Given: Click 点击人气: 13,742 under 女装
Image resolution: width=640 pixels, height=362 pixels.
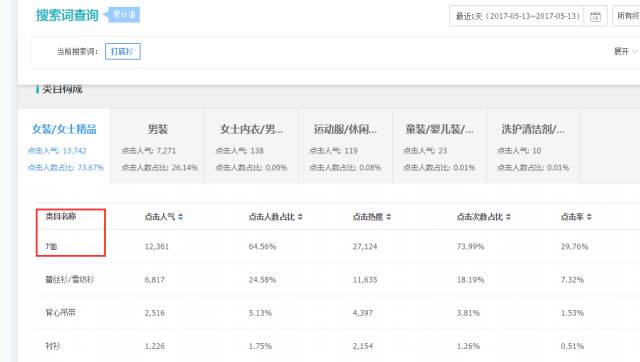Looking at the screenshot, I should coord(57,151).
